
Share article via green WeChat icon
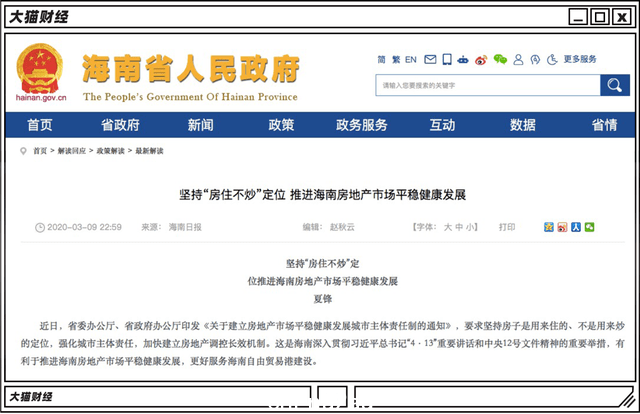pyautogui.click(x=589, y=227)
